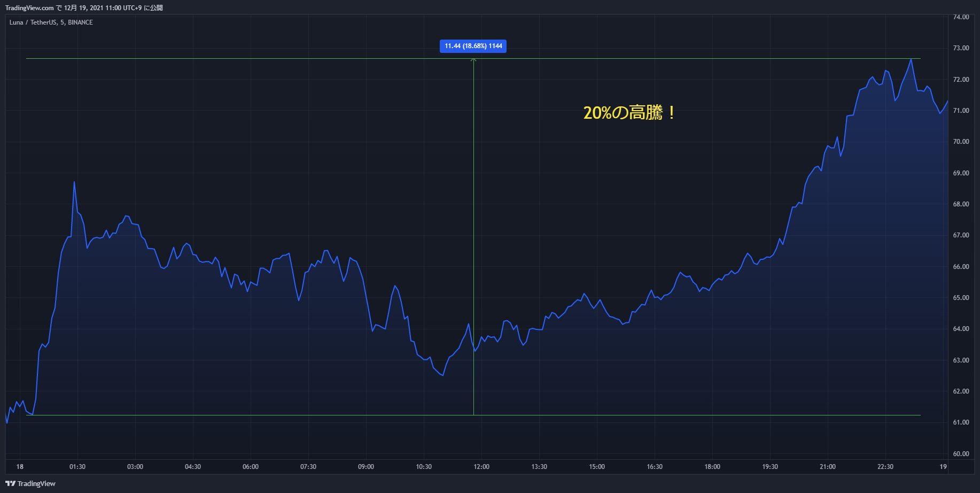Viewport: 980px width, 493px height.
Task: Click the 07:30 time axis label
Action: [x=308, y=467]
